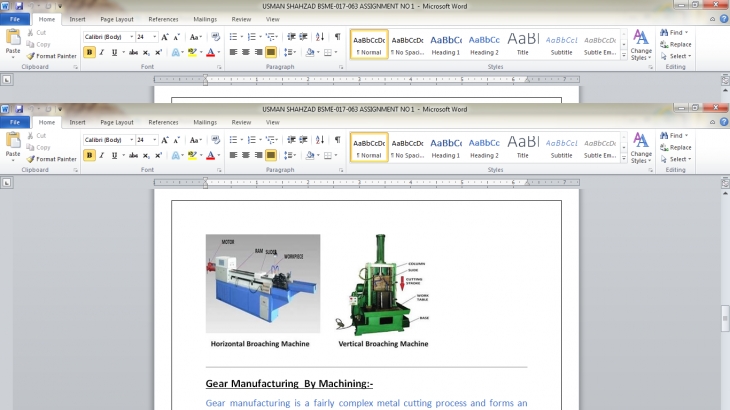Click Numbering list icon in front window
730x410 pixels.
point(251,140)
